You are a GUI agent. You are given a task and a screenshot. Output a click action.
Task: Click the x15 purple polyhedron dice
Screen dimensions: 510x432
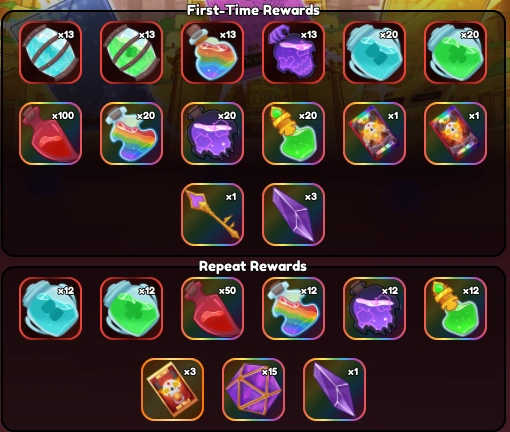tap(253, 390)
